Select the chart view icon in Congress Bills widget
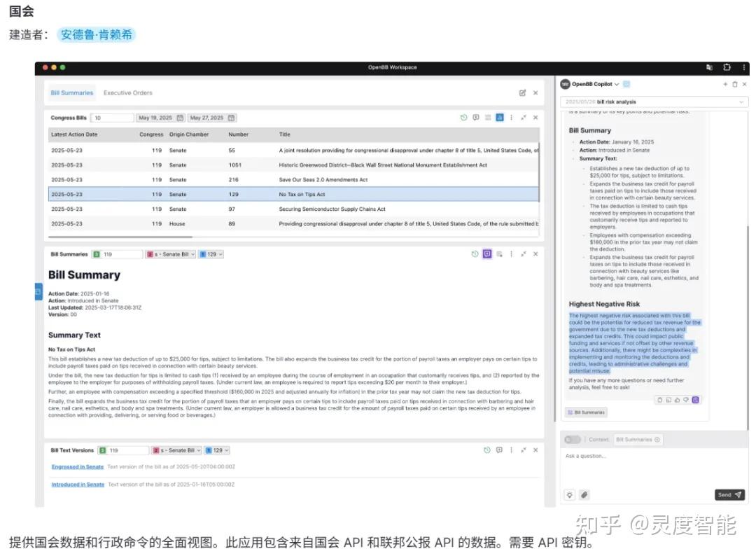 click(x=499, y=118)
